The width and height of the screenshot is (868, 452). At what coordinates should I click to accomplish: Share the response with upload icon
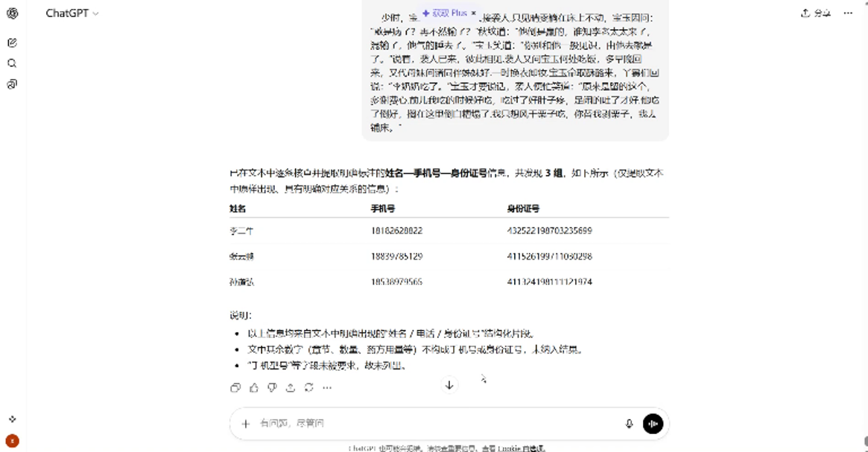click(x=291, y=388)
